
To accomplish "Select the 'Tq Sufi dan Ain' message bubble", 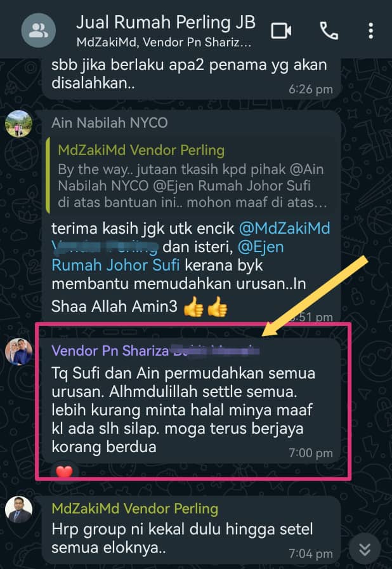I will [x=192, y=401].
